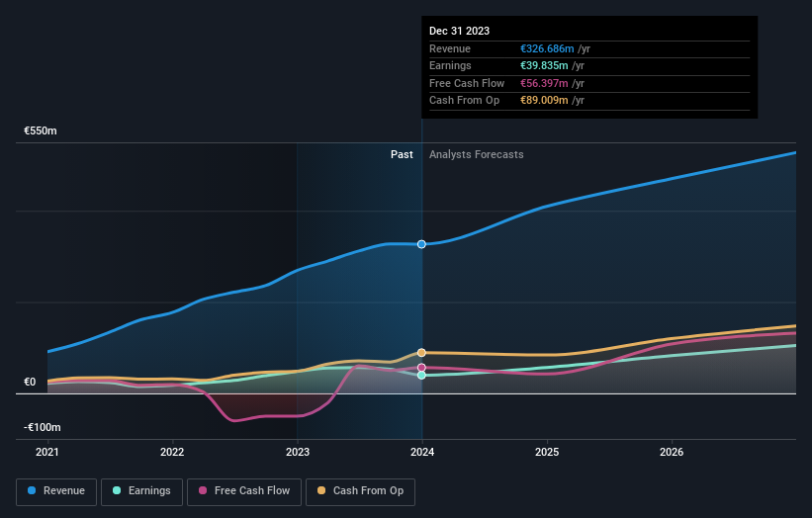Click the 2021 x-axis label
Viewport: 812px width, 518px height.
click(47, 452)
